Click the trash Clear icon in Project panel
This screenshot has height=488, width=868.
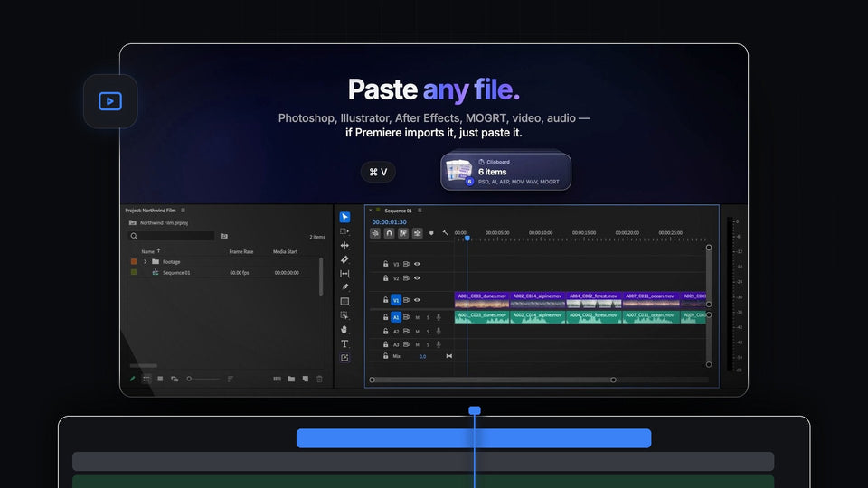click(x=319, y=379)
